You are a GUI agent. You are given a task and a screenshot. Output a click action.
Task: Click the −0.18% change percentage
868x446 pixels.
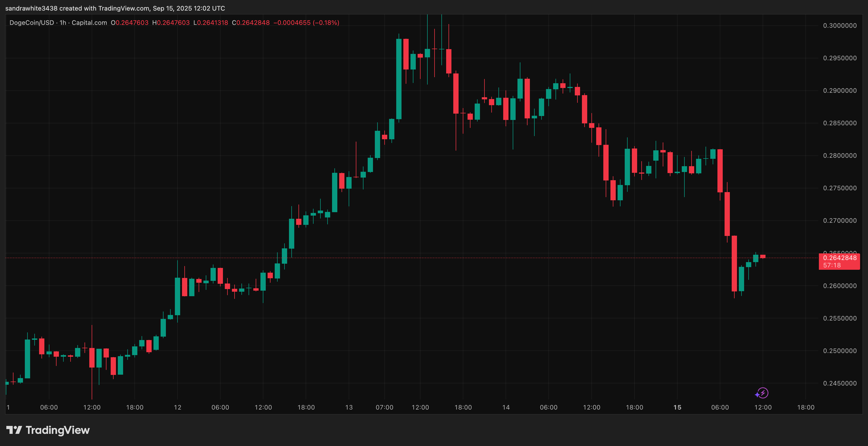coord(326,22)
